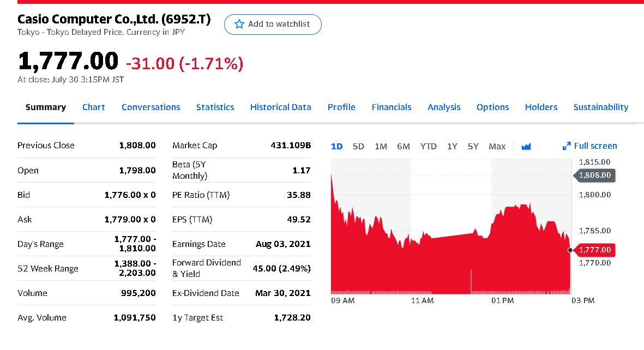Click the Bid value 1,776.00 x 0
Screen dimensions: 644x350
(x=130, y=195)
